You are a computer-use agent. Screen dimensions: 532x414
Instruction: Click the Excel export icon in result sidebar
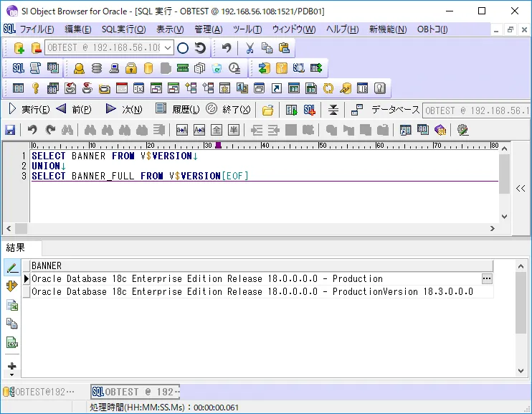[12, 305]
